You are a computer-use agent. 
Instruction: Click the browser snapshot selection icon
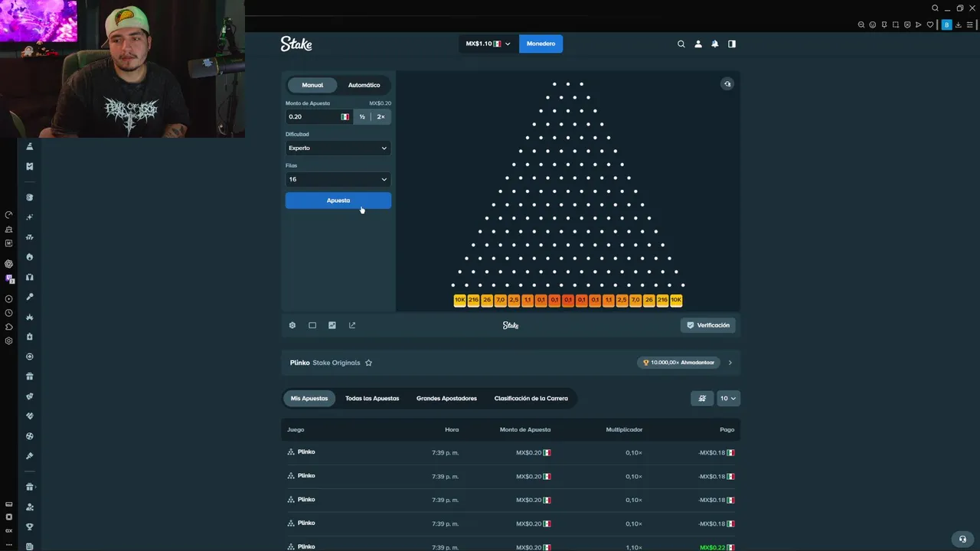(x=895, y=24)
